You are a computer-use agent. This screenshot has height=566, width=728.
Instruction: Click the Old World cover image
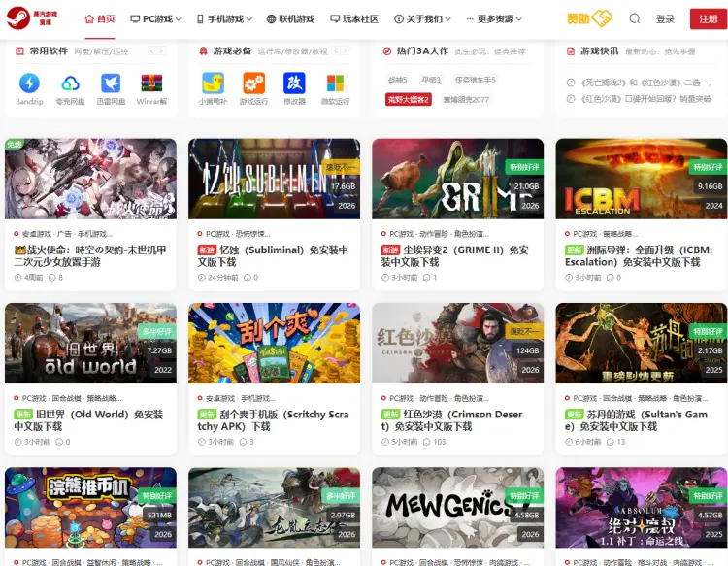tap(90, 343)
